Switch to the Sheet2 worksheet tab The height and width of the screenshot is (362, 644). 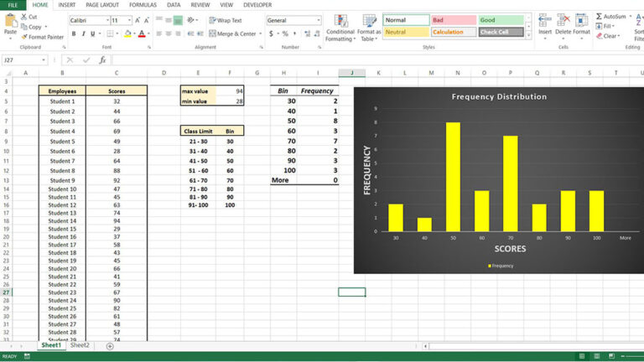tap(80, 345)
